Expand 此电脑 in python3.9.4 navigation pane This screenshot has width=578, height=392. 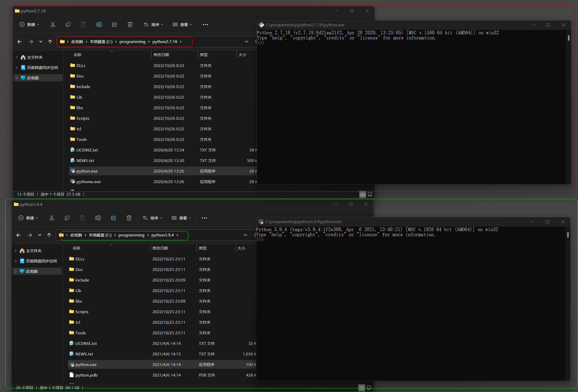click(16, 271)
